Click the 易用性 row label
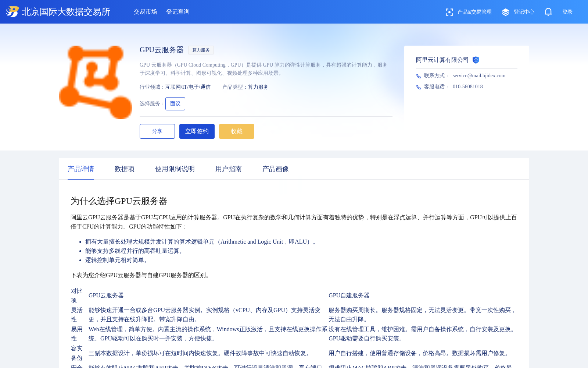The image size is (588, 368). [x=77, y=334]
